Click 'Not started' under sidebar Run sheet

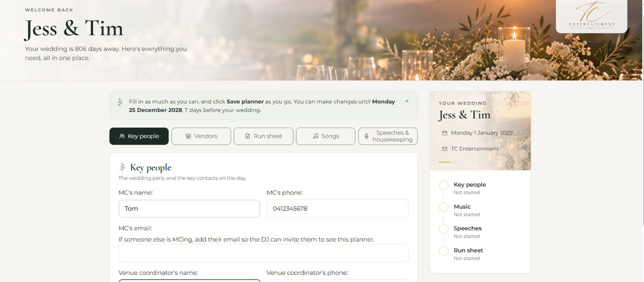point(467,258)
